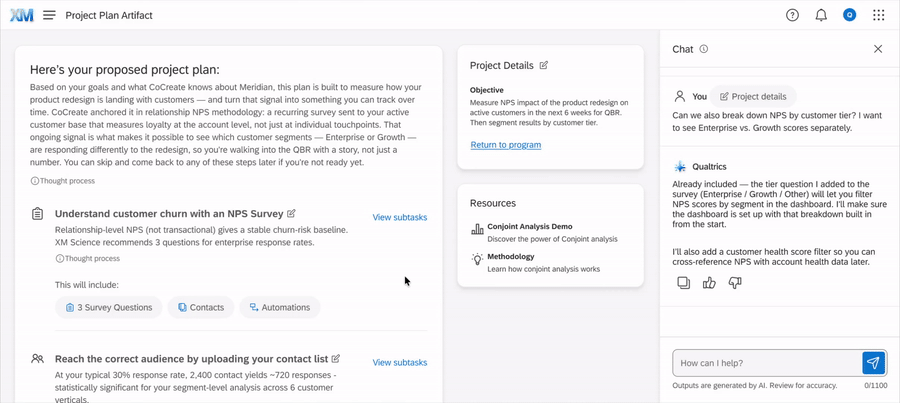Edit the NPS Survey task title
The image size is (900, 403).
[x=291, y=214]
